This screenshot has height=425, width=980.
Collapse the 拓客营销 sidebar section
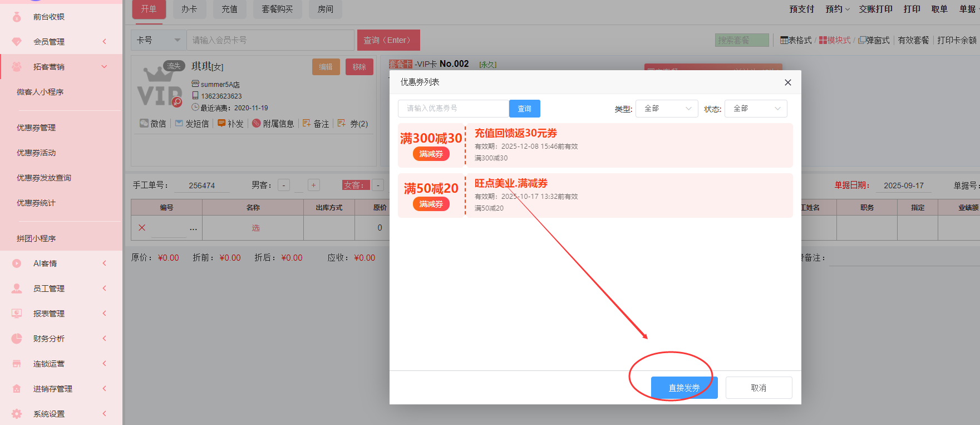point(104,67)
